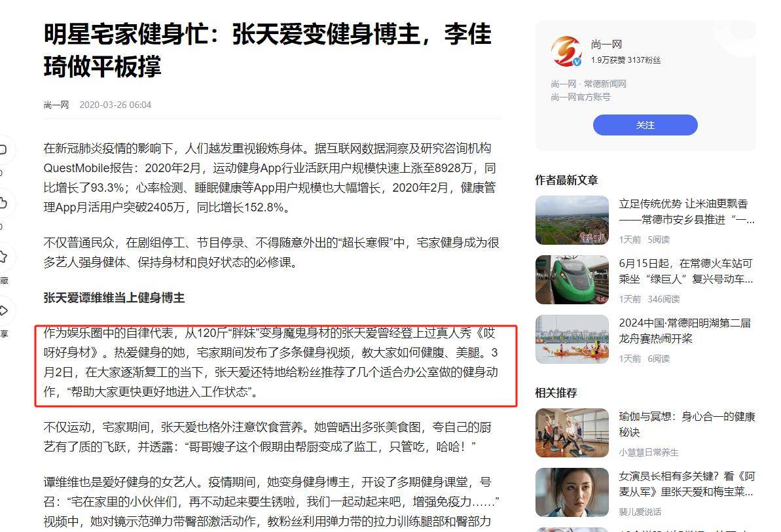Image resolution: width=781 pixels, height=532 pixels.
Task: Click the 尚一网 account name in the sidebar card
Action: pyautogui.click(x=606, y=44)
